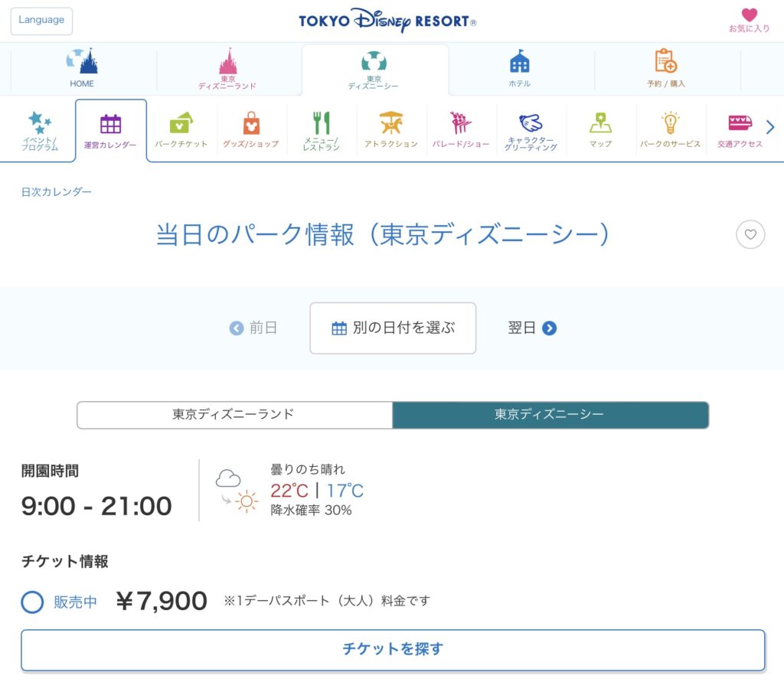Open 別の日付を選ぶ date picker
784x695 pixels.
[x=393, y=328]
